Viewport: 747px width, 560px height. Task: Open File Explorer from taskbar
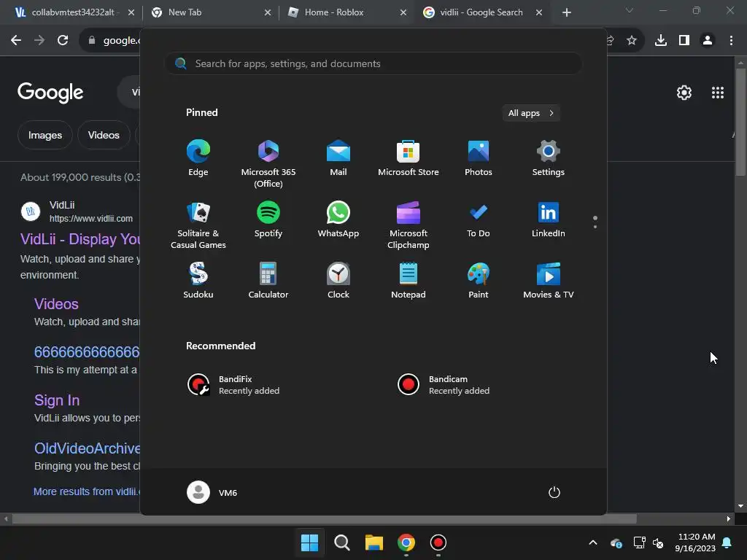[374, 542]
